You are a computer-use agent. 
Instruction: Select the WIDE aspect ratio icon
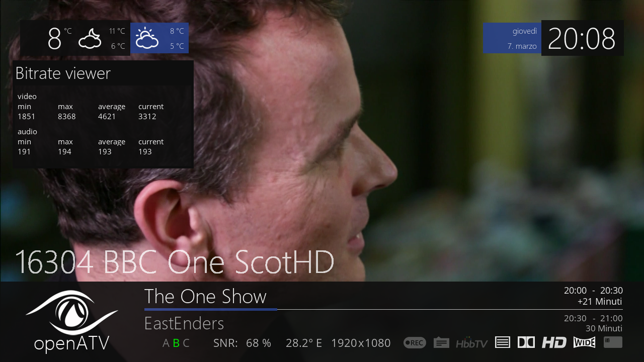click(584, 342)
